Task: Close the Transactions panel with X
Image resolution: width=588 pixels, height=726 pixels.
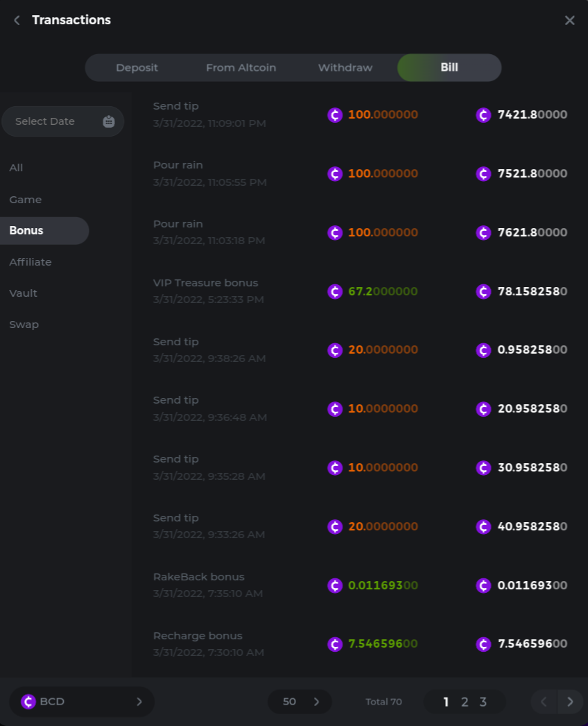Action: (x=569, y=20)
